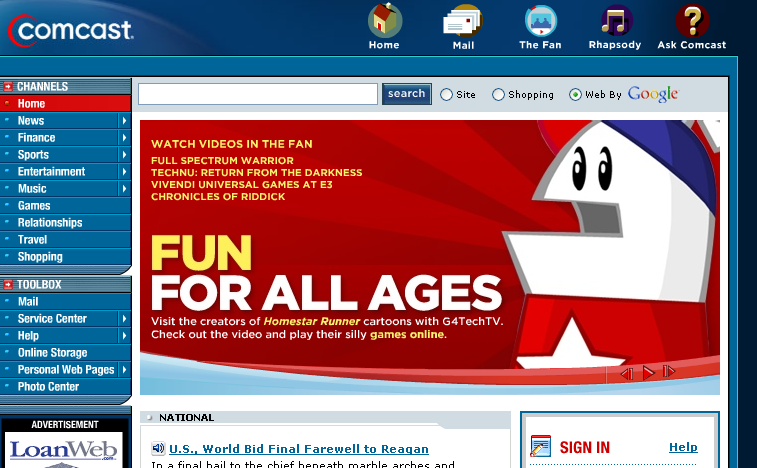Click the Channels header red arrow icon
This screenshot has height=468, width=757.
pyautogui.click(x=8, y=86)
